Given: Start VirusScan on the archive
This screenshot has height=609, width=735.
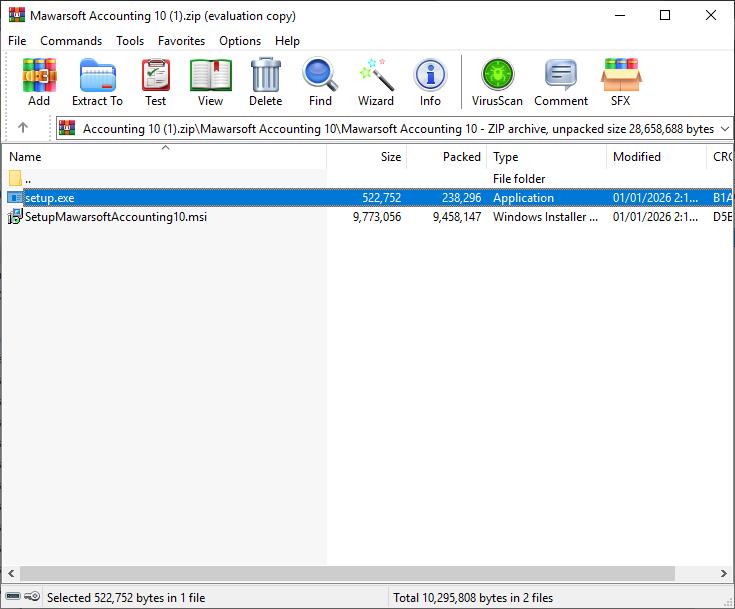Looking at the screenshot, I should tap(497, 82).
